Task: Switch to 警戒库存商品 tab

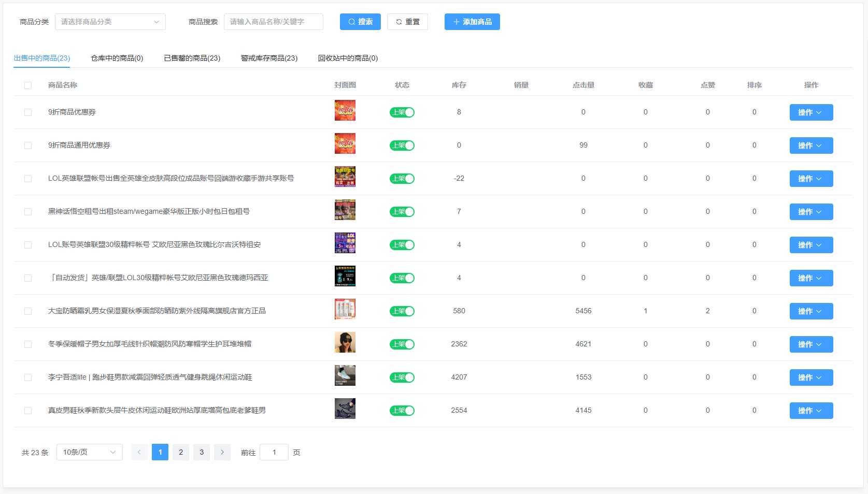Action: (269, 58)
